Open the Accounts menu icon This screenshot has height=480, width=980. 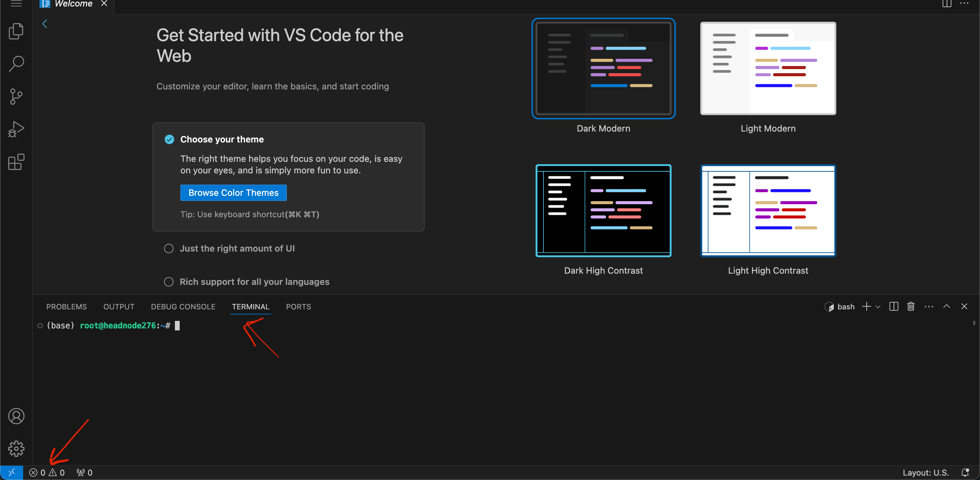click(16, 416)
